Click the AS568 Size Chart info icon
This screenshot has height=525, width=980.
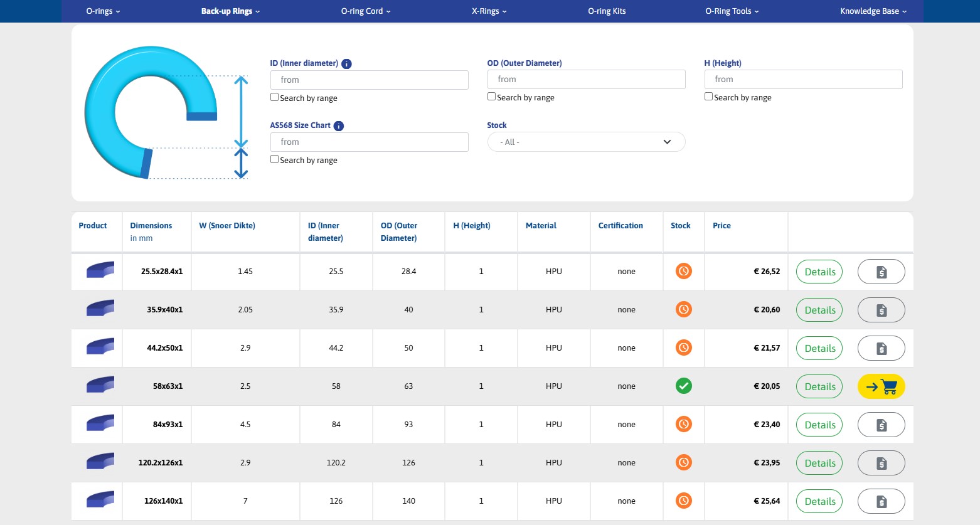coord(339,126)
